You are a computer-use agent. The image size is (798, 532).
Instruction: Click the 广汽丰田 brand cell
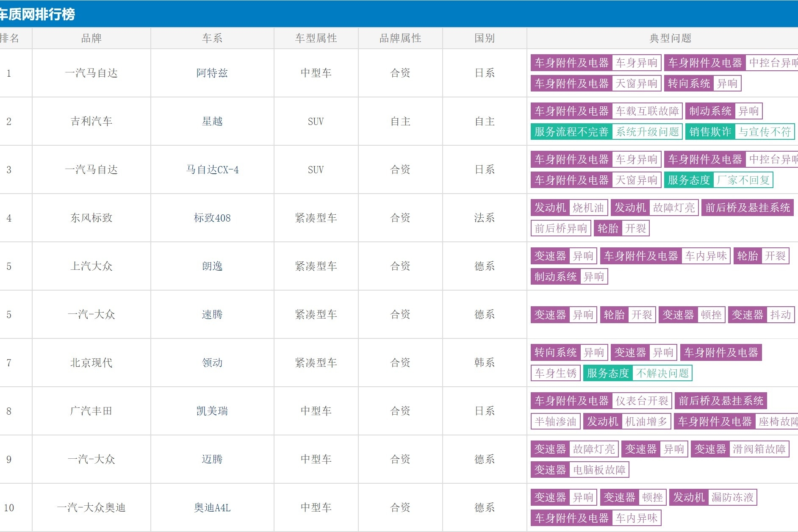click(x=91, y=411)
